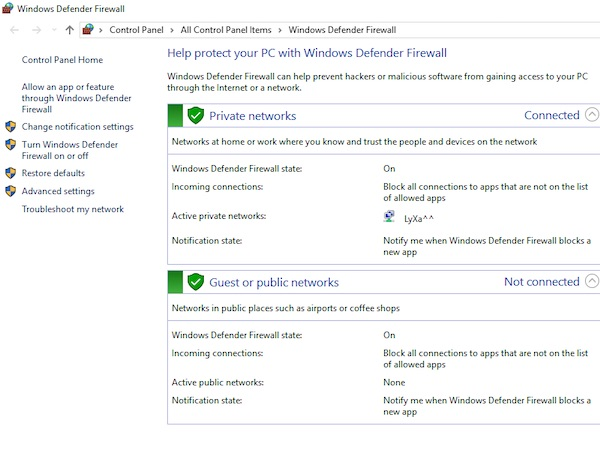This screenshot has height=450, width=600.
Task: Collapse the Guest or public networks section
Action: (x=592, y=282)
